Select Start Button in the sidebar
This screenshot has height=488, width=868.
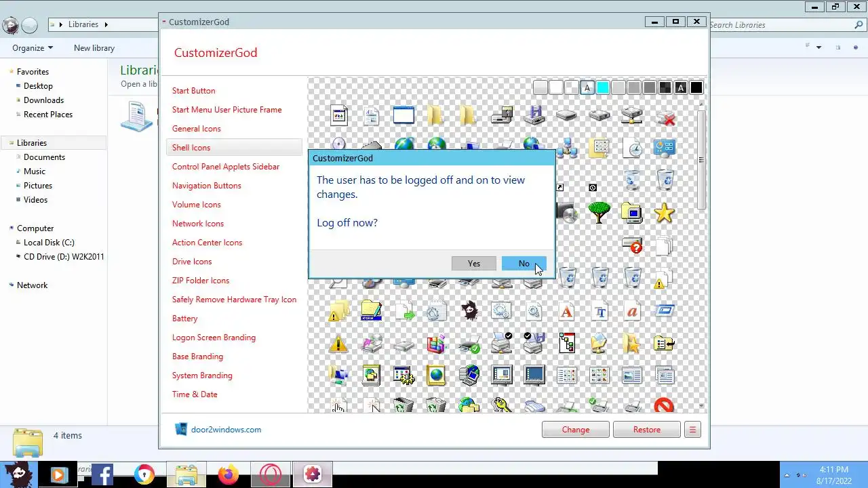click(193, 91)
